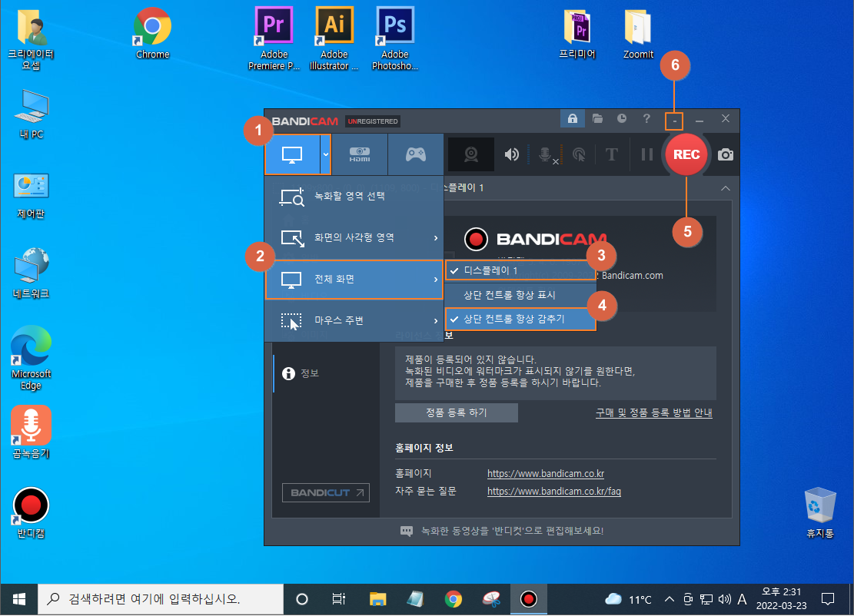Open output folder icon in title bar
The height and width of the screenshot is (616, 854).
tap(597, 118)
